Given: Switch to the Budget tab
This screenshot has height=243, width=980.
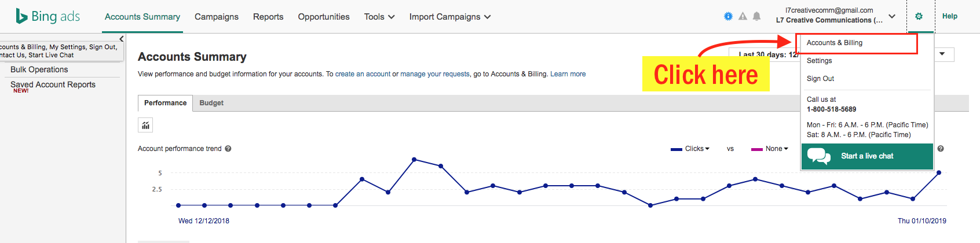Looking at the screenshot, I should (211, 103).
